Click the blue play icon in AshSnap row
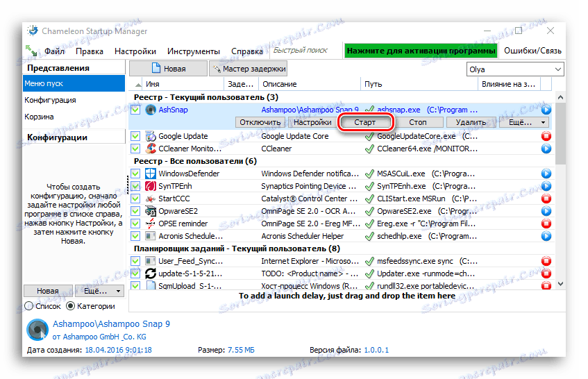Screen dimensions: 588x379 [x=546, y=110]
